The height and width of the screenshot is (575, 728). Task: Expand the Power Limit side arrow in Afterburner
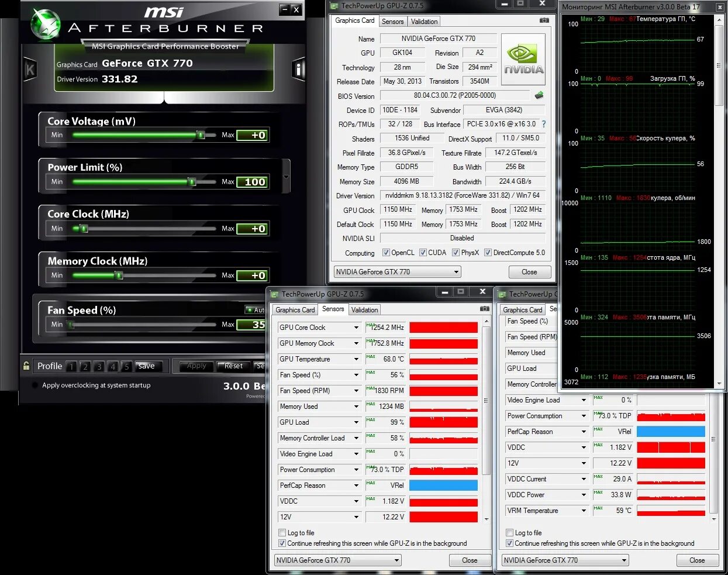coord(286,177)
